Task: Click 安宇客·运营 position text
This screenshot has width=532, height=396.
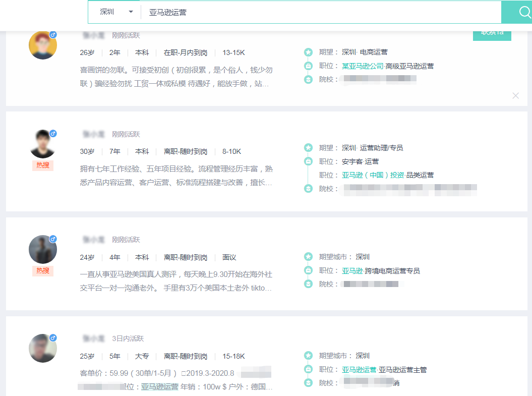Action: click(360, 161)
